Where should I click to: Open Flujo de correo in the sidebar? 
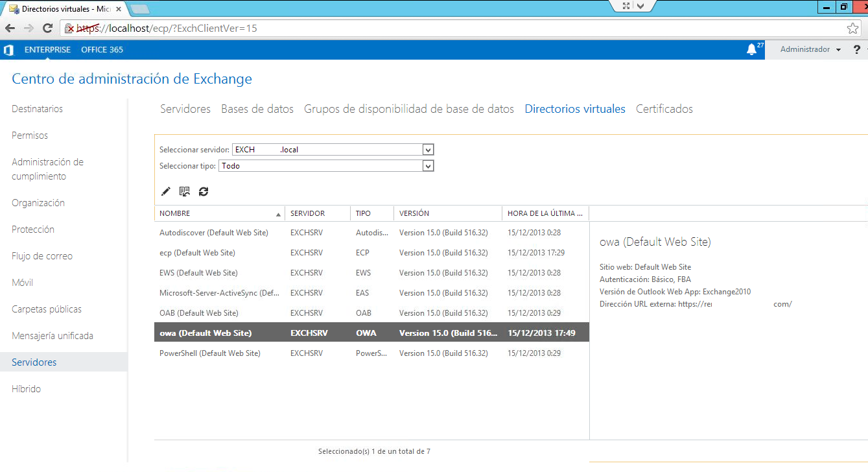pos(42,256)
